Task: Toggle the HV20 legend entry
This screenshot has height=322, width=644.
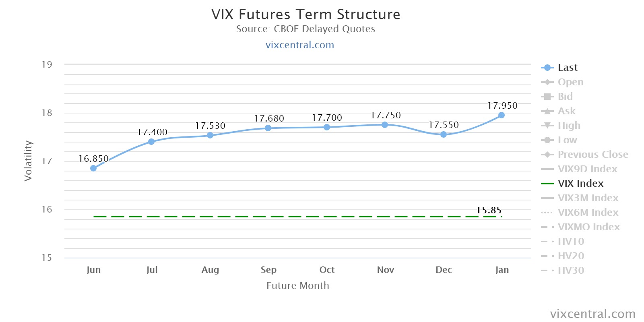Action: [x=571, y=256]
